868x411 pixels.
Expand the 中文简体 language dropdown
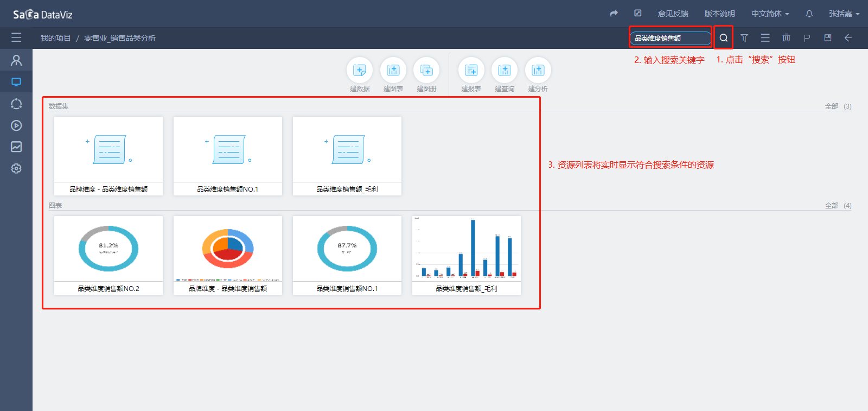[x=770, y=14]
